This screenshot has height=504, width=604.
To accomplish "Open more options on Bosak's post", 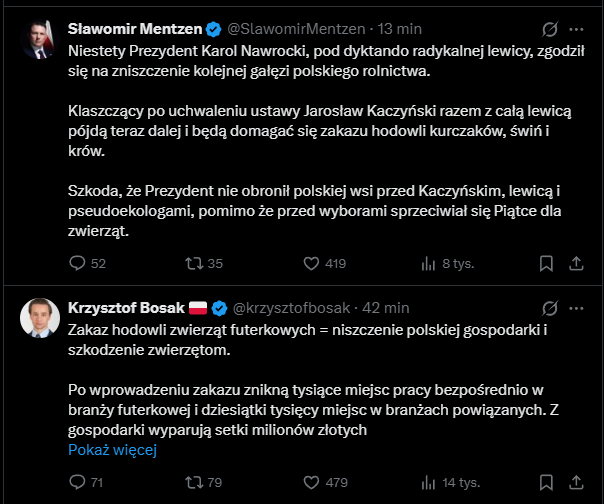I will tap(577, 306).
